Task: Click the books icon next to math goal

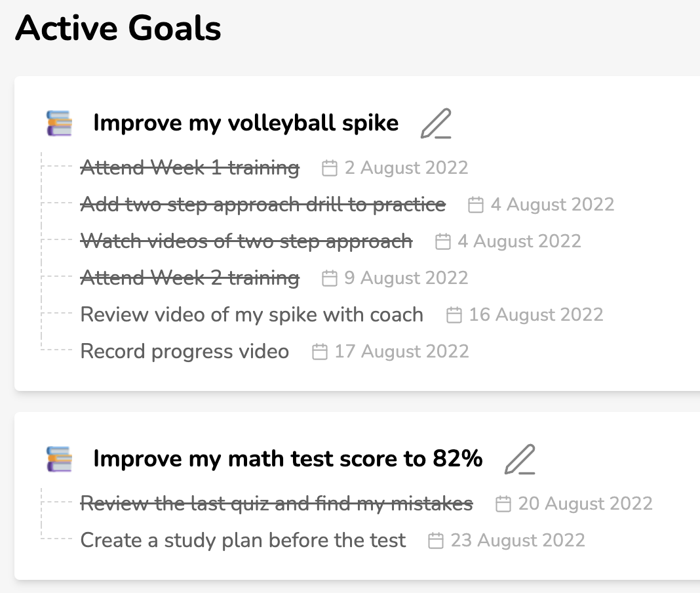Action: [x=60, y=459]
